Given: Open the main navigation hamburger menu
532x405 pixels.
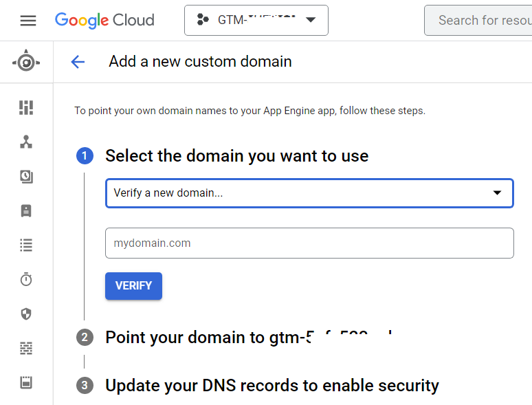Looking at the screenshot, I should 28,21.
